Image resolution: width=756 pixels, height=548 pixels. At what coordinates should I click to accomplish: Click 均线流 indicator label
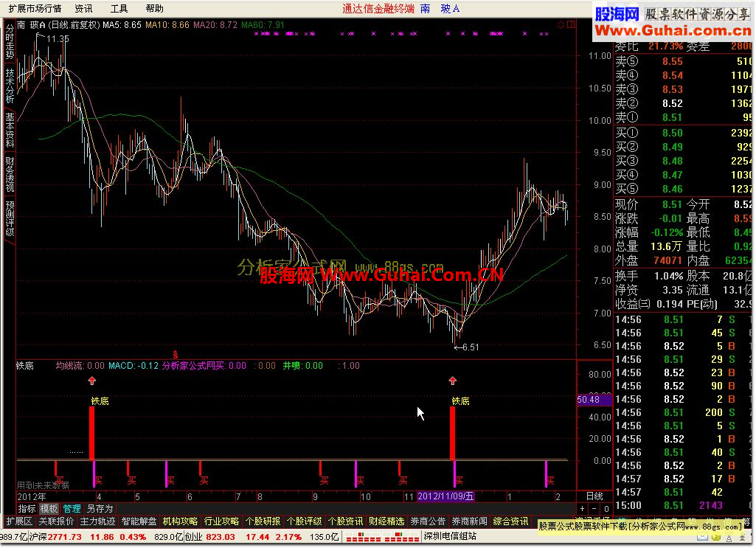pyautogui.click(x=80, y=366)
